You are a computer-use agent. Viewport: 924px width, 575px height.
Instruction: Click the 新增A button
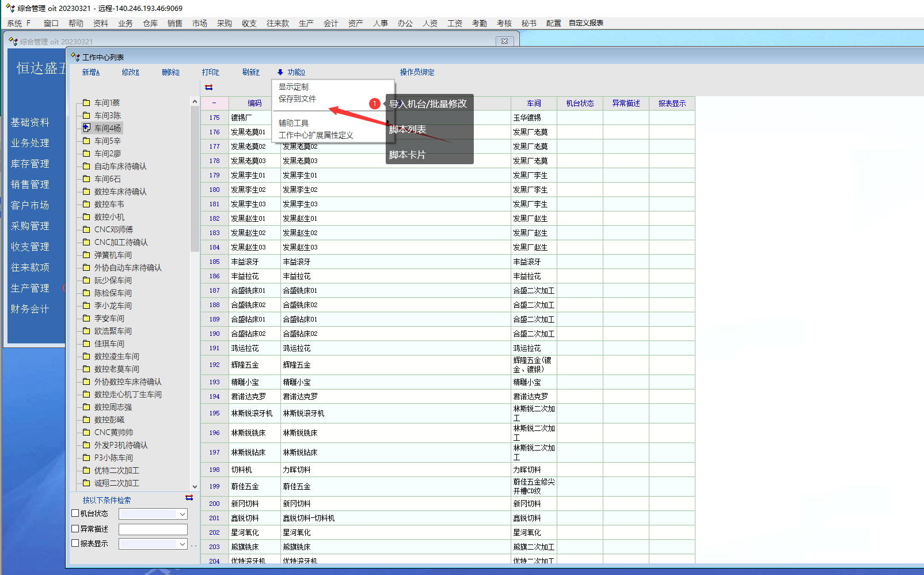(x=90, y=73)
